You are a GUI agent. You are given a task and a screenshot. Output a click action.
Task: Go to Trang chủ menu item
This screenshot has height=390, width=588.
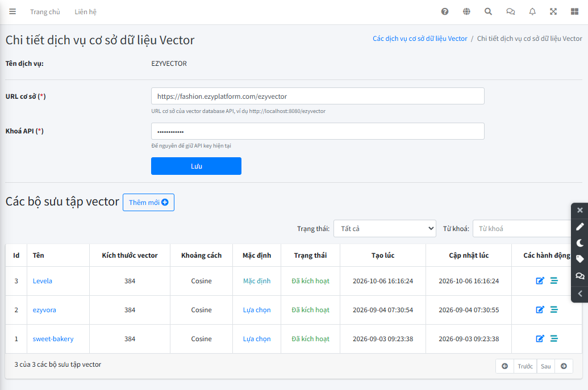pos(45,11)
